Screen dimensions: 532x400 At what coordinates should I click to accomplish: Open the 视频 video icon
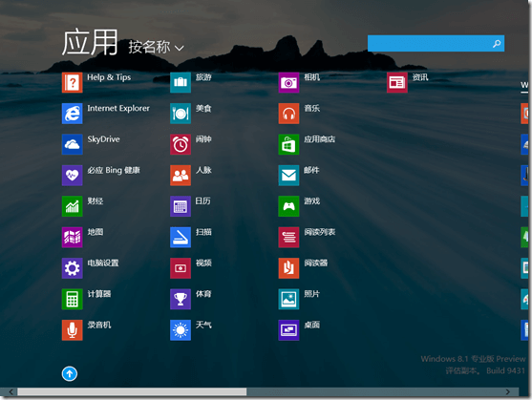tap(181, 268)
